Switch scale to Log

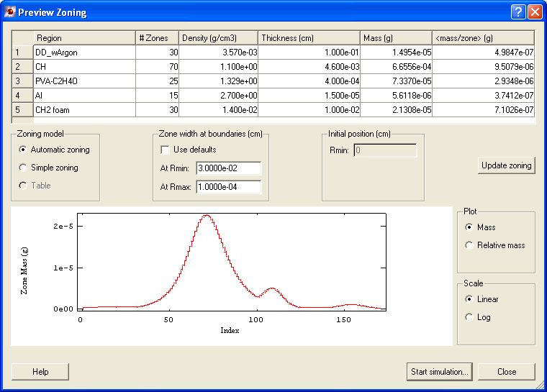470,317
